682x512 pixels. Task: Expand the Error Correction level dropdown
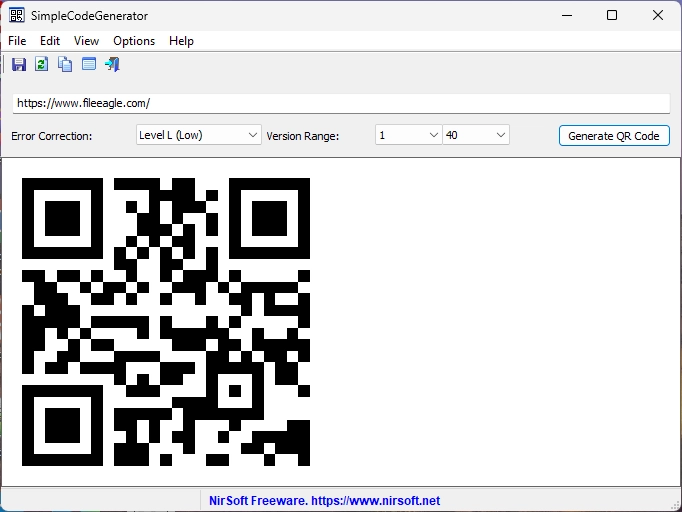coord(199,135)
